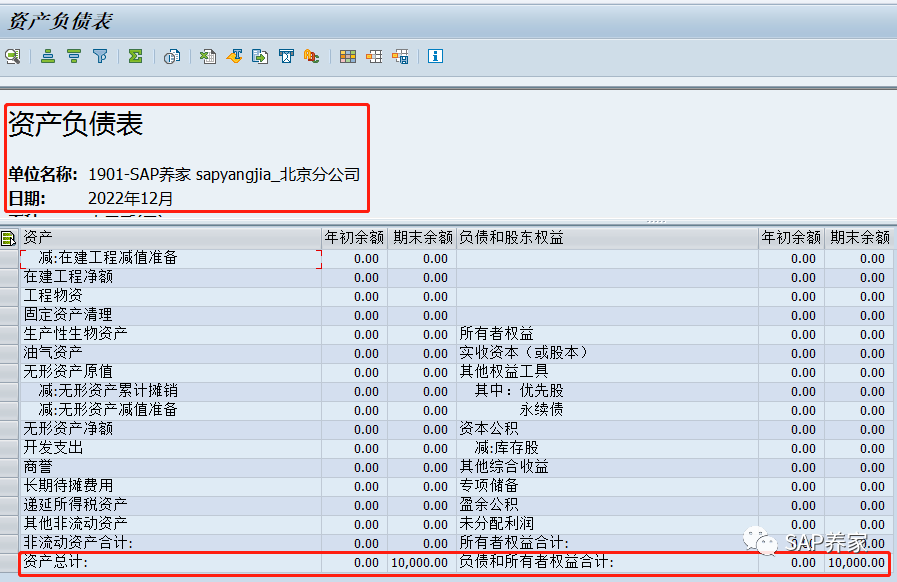Run the ABC analysis icon
897x582 pixels.
click(x=312, y=56)
